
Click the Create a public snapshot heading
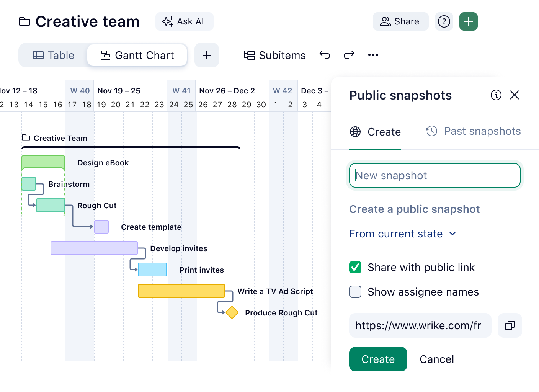tap(414, 209)
